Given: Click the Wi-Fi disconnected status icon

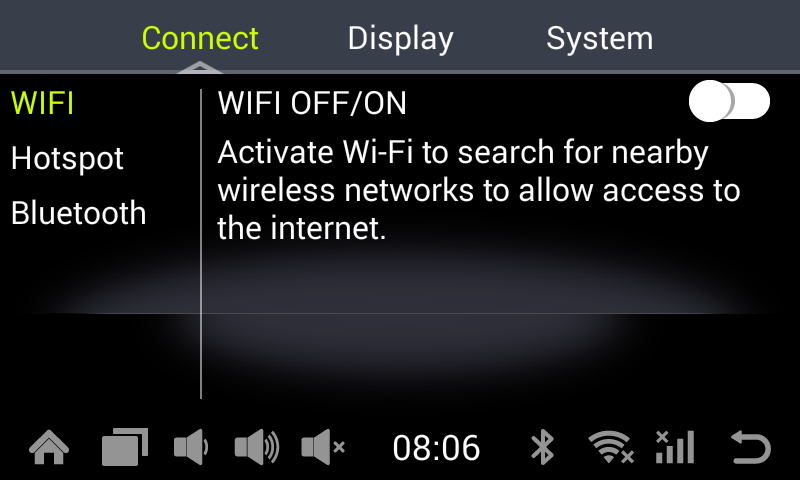Looking at the screenshot, I should [610, 447].
